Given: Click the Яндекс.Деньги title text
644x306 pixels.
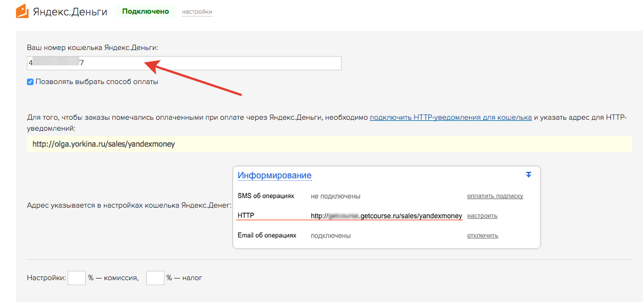Looking at the screenshot, I should pyautogui.click(x=70, y=12).
